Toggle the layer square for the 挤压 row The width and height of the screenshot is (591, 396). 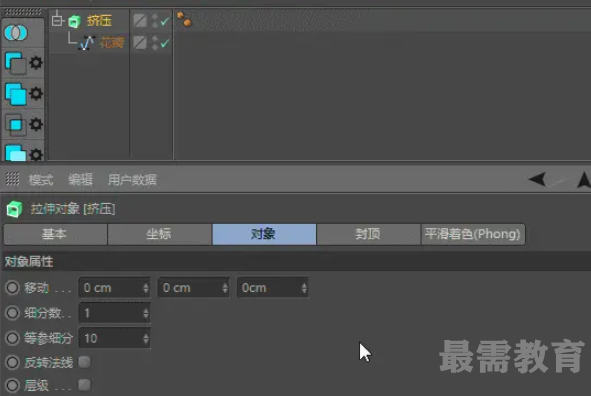(x=140, y=20)
